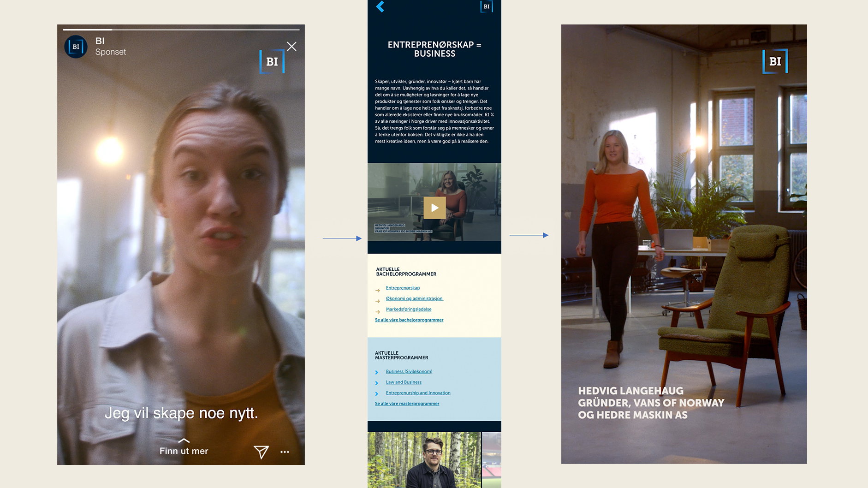Click BI logo on landing page header

[487, 6]
